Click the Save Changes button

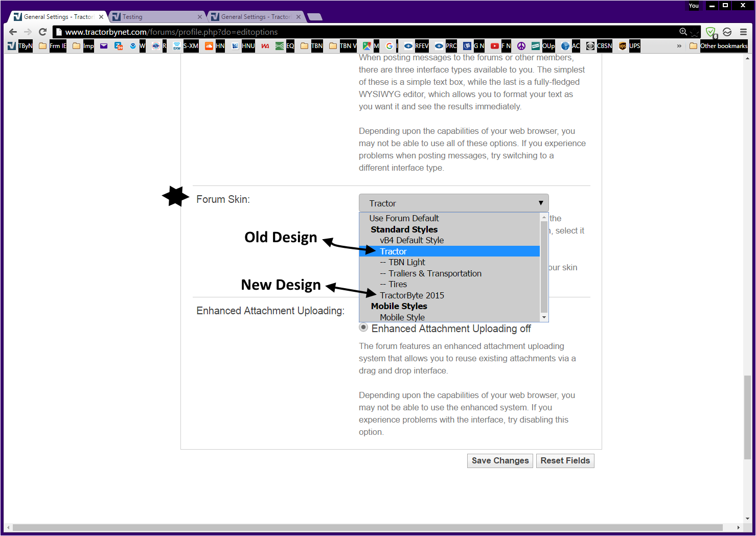coord(499,460)
